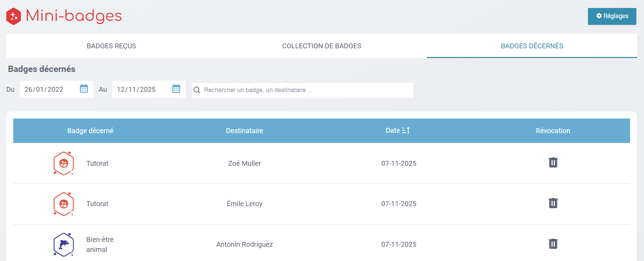This screenshot has height=261, width=644.
Task: Click the dolphin Bien-être animal badge icon
Action: click(x=64, y=245)
